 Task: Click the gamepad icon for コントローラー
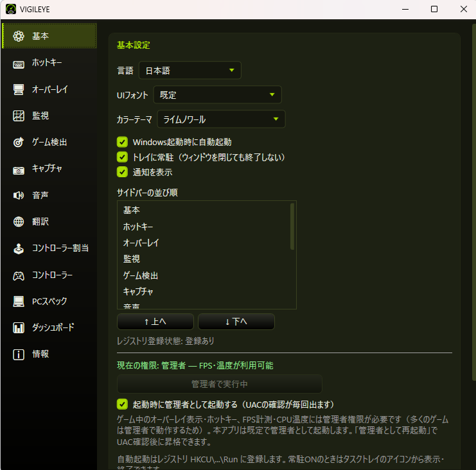coord(19,276)
